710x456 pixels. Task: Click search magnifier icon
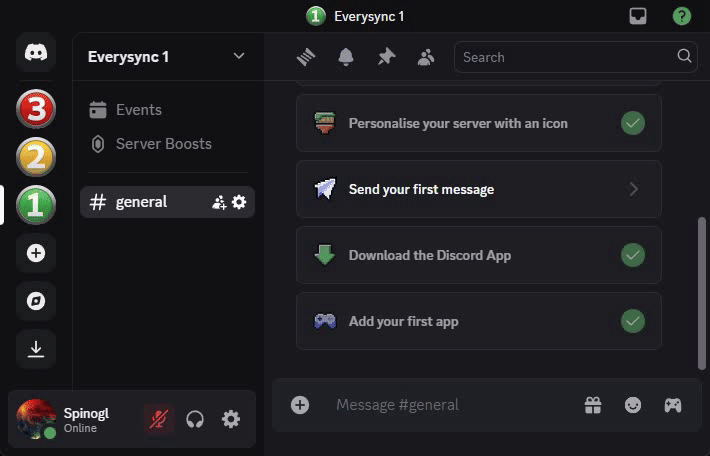tap(684, 56)
